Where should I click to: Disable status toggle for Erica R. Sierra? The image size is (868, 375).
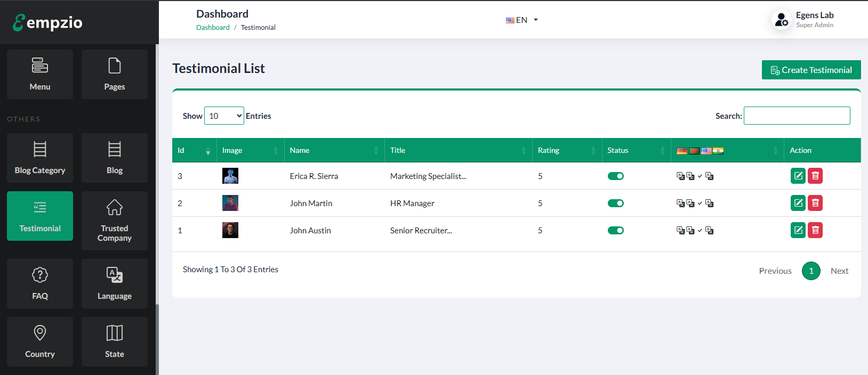pos(615,176)
